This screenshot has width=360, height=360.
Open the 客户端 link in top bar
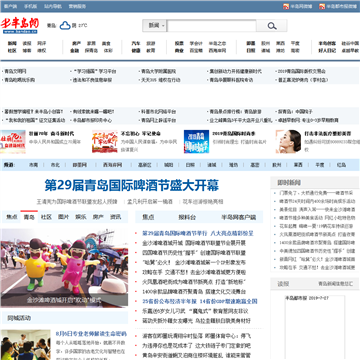10,6
